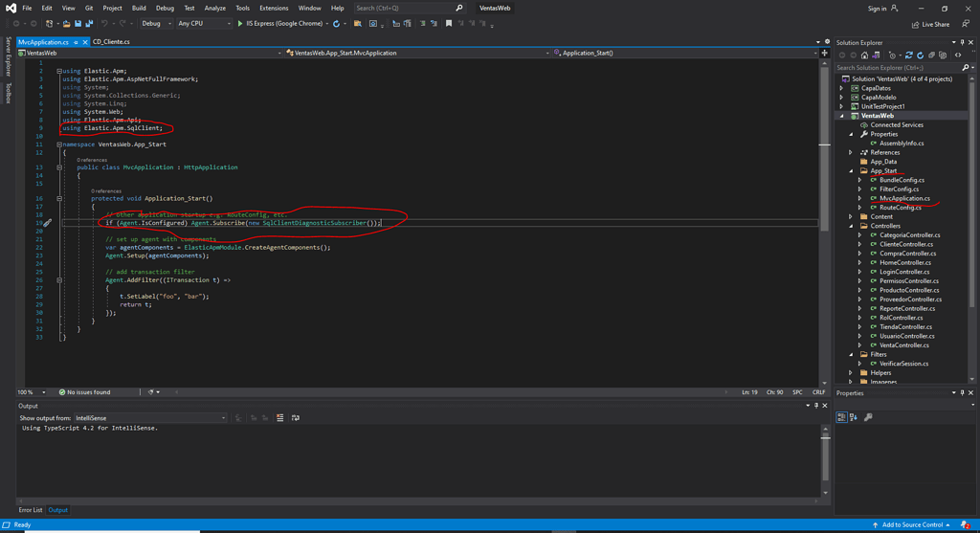The height and width of the screenshot is (533, 980).
Task: Click the bookmark icon in toolbar
Action: tap(448, 24)
